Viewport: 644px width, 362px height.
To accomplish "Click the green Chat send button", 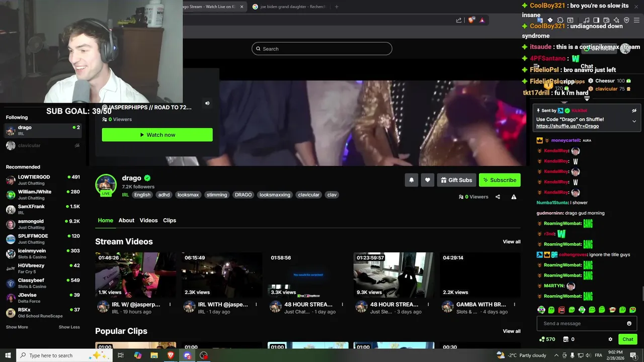I will 628,339.
